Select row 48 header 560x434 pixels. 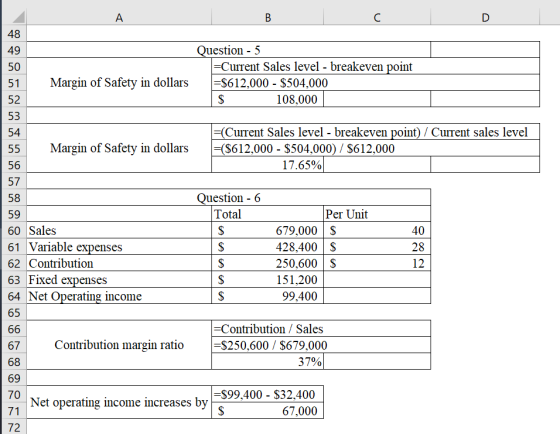coord(14,34)
